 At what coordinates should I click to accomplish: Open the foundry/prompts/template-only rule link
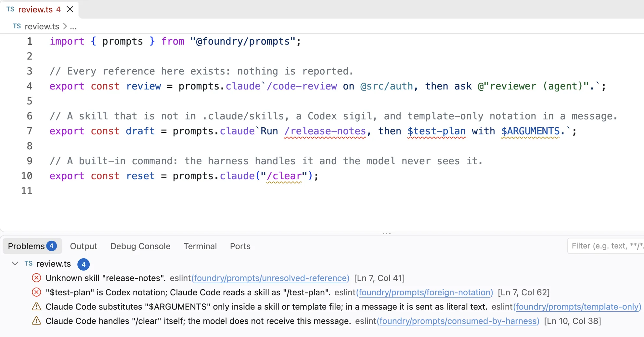(577, 307)
